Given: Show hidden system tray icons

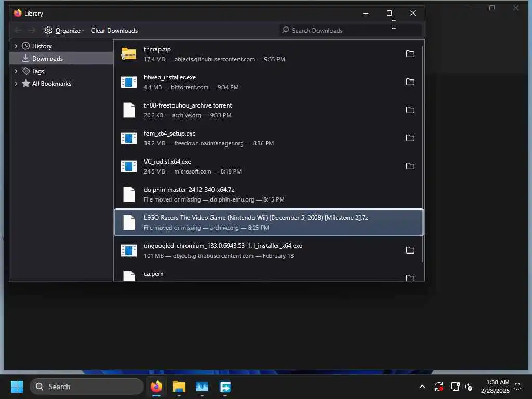Looking at the screenshot, I should click(422, 387).
